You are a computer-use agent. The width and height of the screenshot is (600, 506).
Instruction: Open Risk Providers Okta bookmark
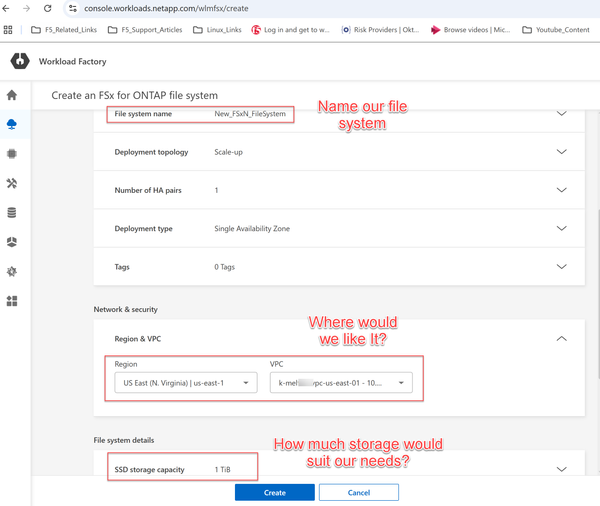(x=380, y=30)
